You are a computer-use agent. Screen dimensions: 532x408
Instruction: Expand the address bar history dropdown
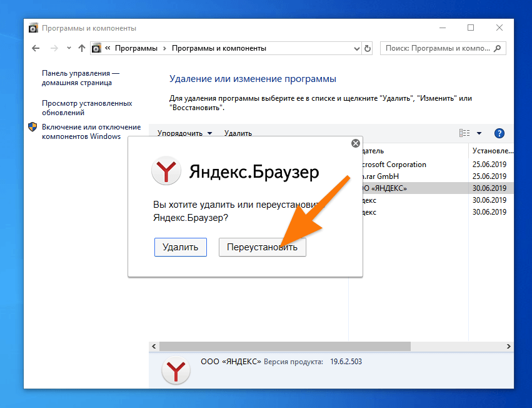356,49
